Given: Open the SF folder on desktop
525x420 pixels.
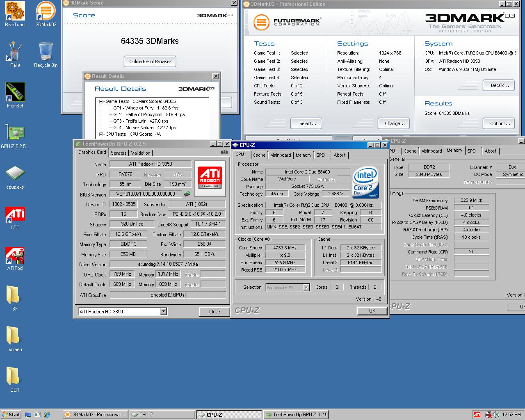Looking at the screenshot, I should (x=14, y=298).
